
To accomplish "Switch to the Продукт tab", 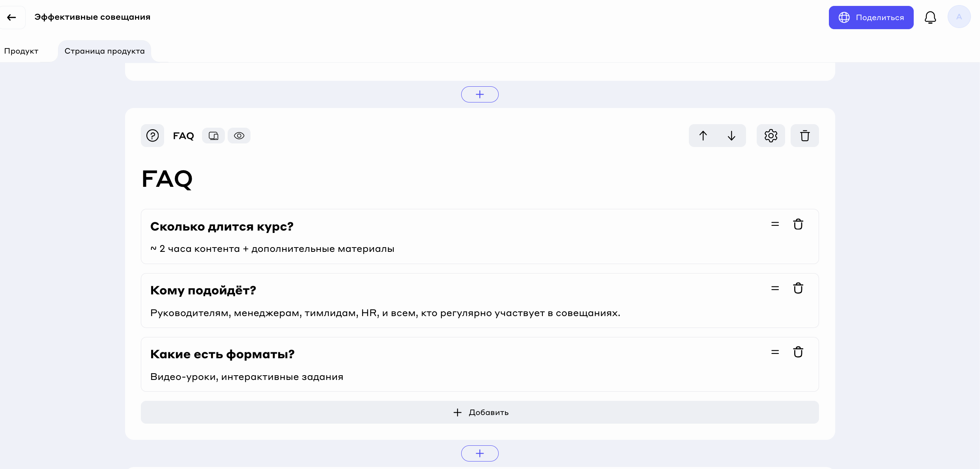I will 21,51.
